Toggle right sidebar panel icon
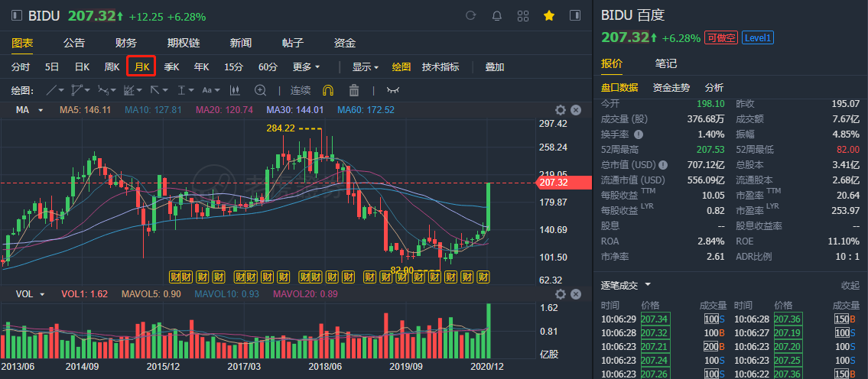 575,16
